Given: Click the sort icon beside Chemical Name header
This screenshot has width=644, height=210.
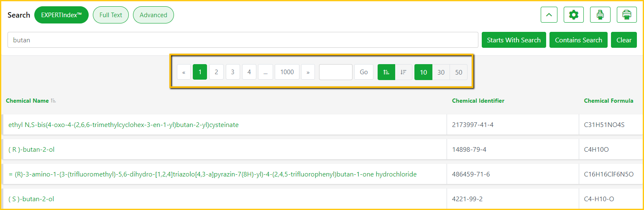Looking at the screenshot, I should 53,101.
